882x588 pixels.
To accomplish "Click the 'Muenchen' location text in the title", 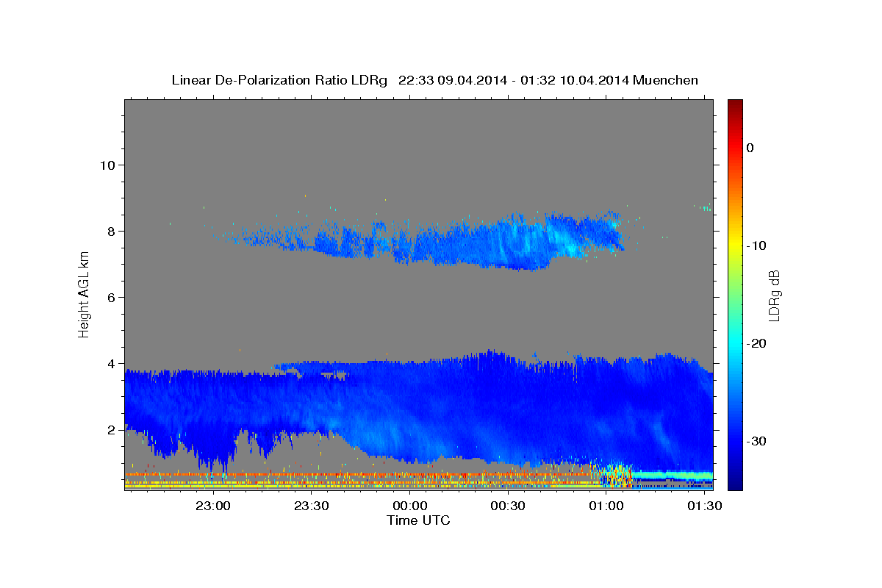I will click(665, 80).
